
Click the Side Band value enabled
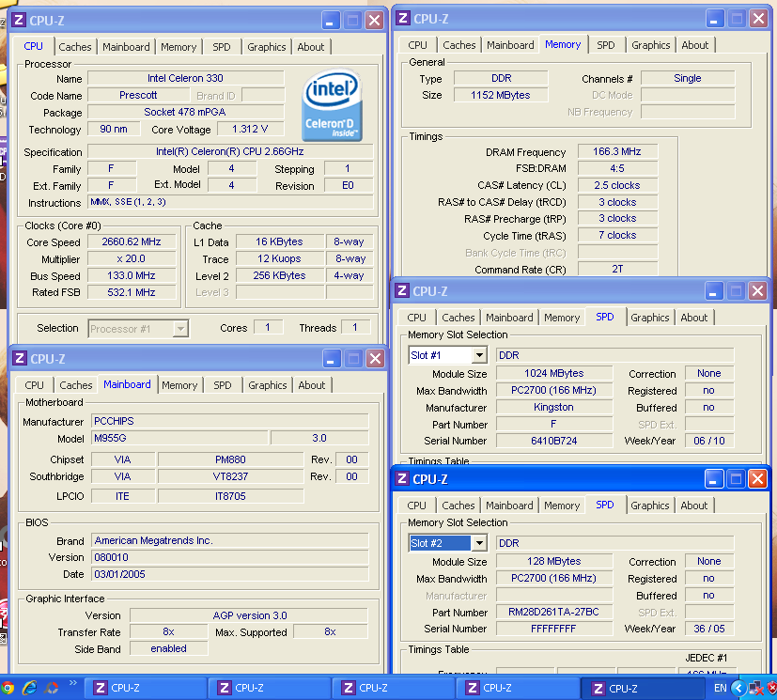tap(169, 648)
